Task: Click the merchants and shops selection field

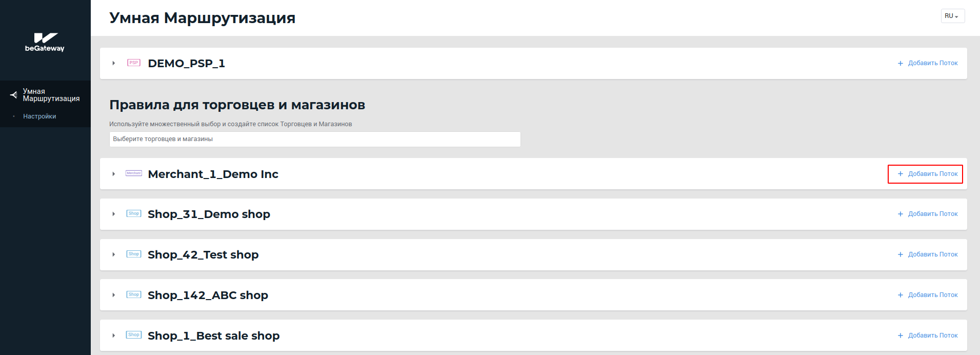Action: point(314,139)
